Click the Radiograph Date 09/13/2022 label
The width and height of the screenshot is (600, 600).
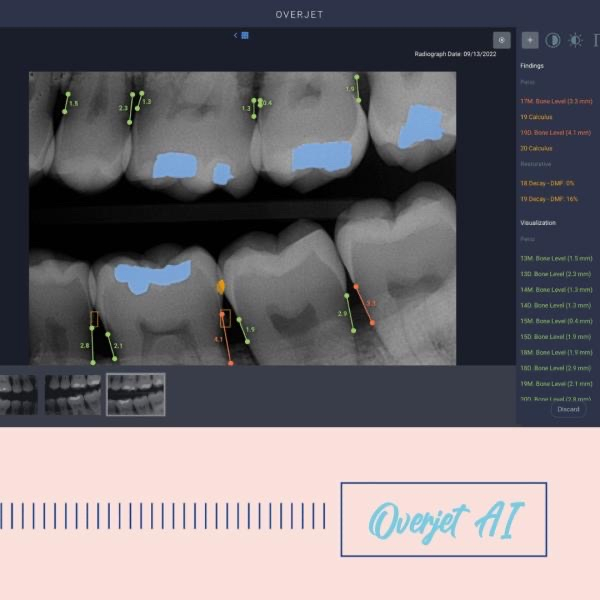click(455, 54)
